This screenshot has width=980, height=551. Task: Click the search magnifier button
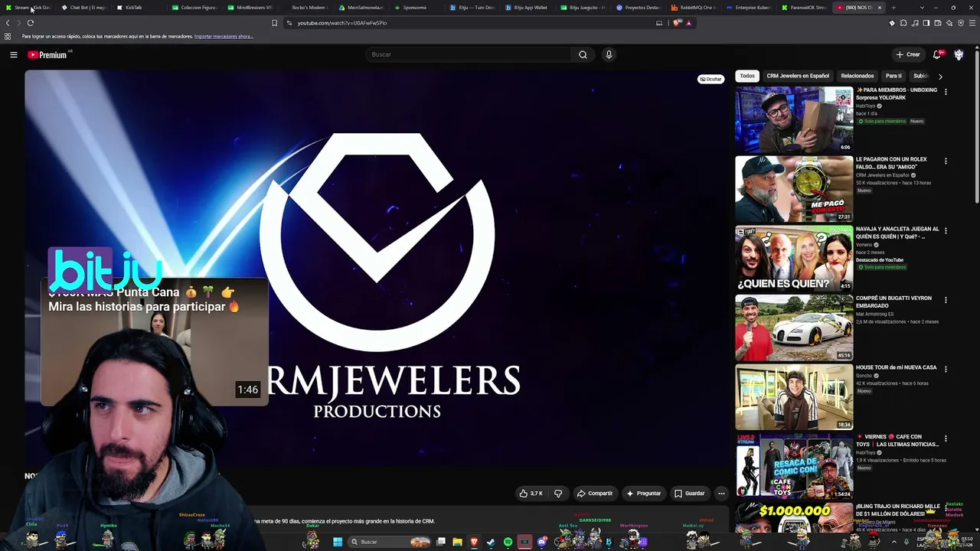(x=583, y=54)
